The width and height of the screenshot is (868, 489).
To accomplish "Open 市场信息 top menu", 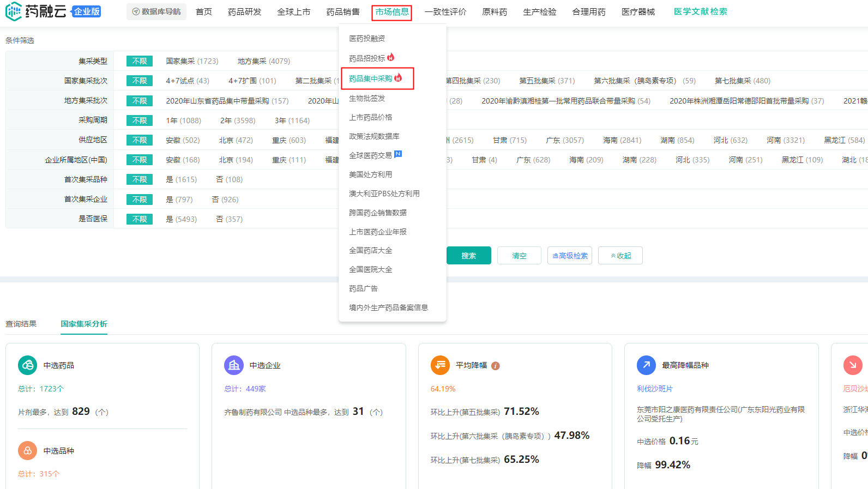I will tap(392, 12).
